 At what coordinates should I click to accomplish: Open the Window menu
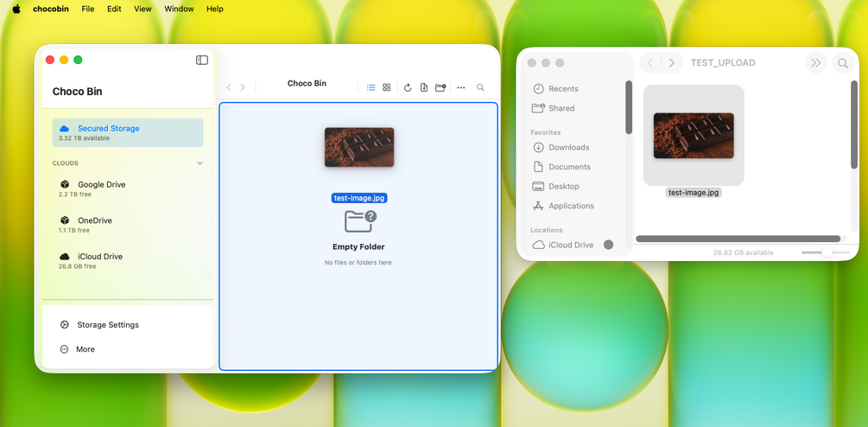coord(180,9)
